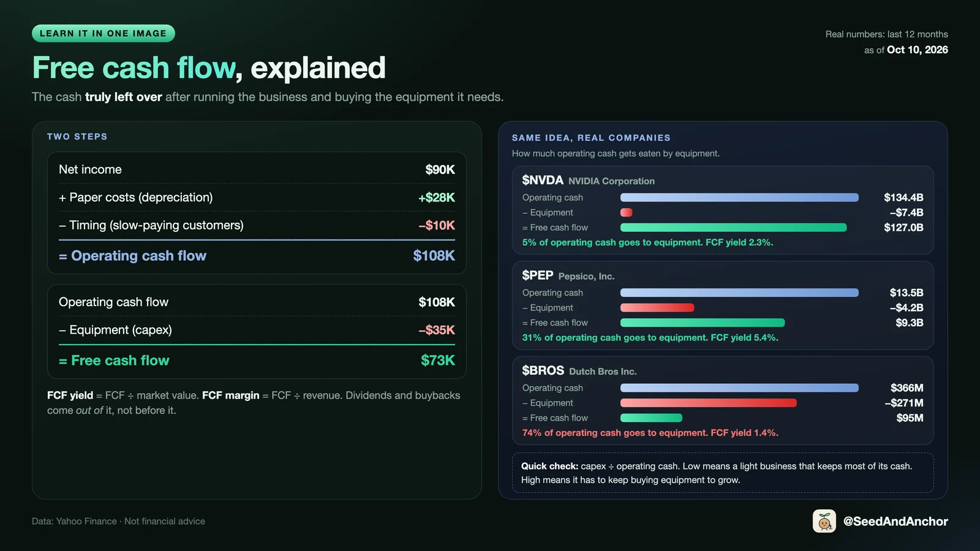Click the BROS free cash flow green bar

point(651,418)
